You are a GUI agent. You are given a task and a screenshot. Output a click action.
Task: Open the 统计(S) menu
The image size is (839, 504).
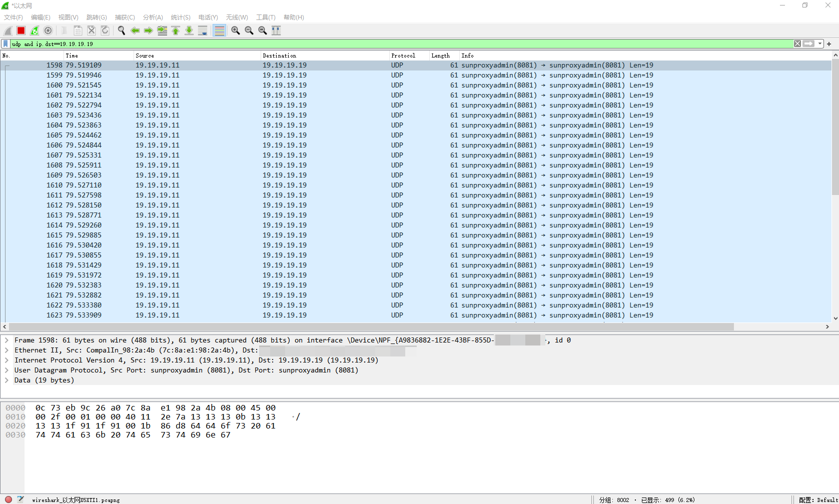(x=181, y=17)
